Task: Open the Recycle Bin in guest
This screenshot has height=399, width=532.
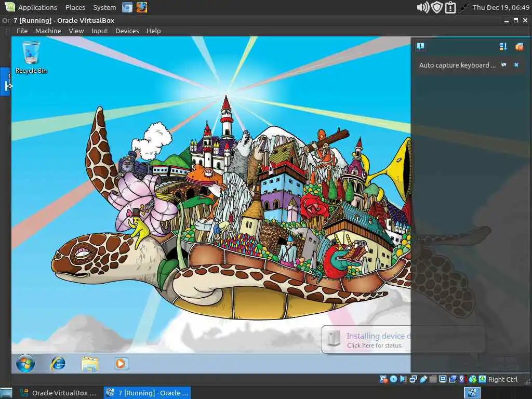Action: [x=31, y=57]
